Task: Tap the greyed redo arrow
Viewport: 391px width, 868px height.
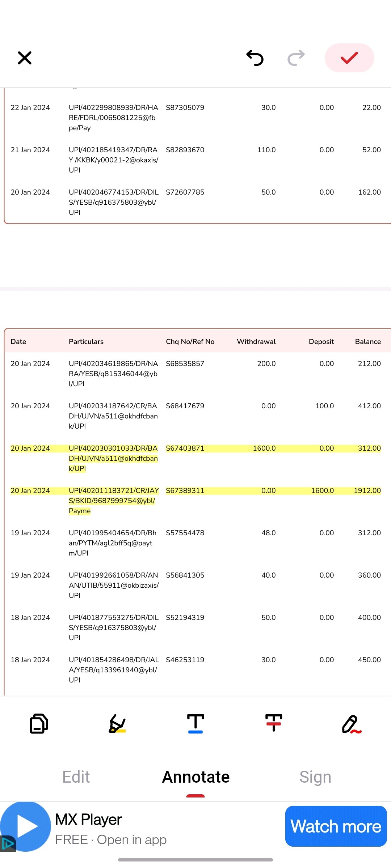Action: [x=296, y=58]
